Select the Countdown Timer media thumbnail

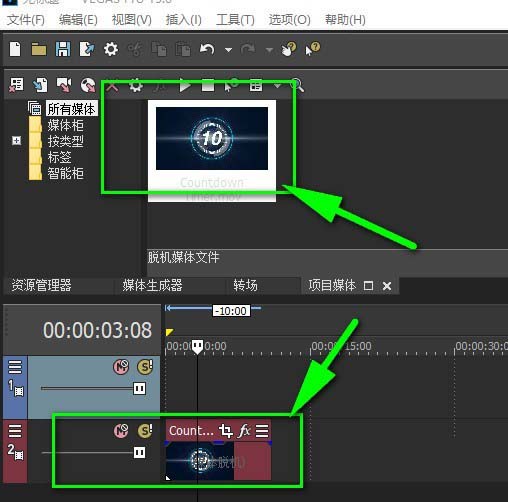click(212, 151)
